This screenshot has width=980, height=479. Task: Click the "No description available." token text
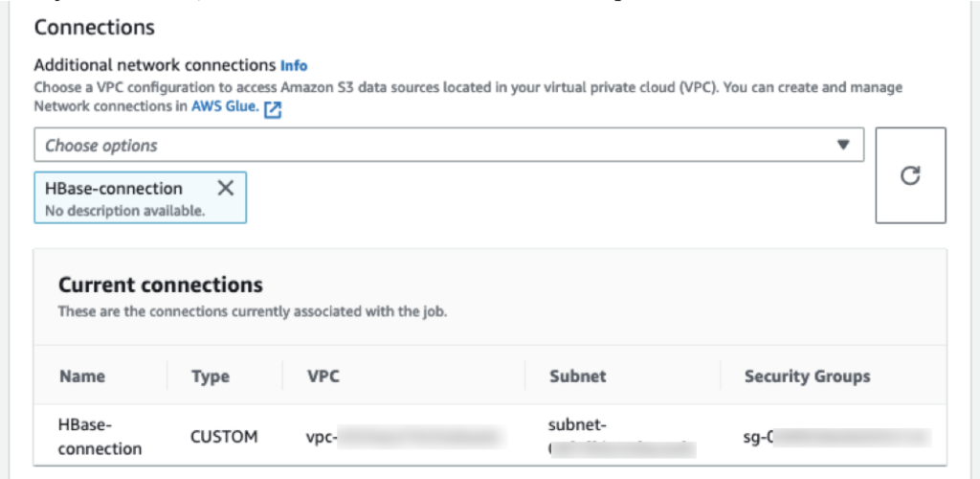point(124,210)
